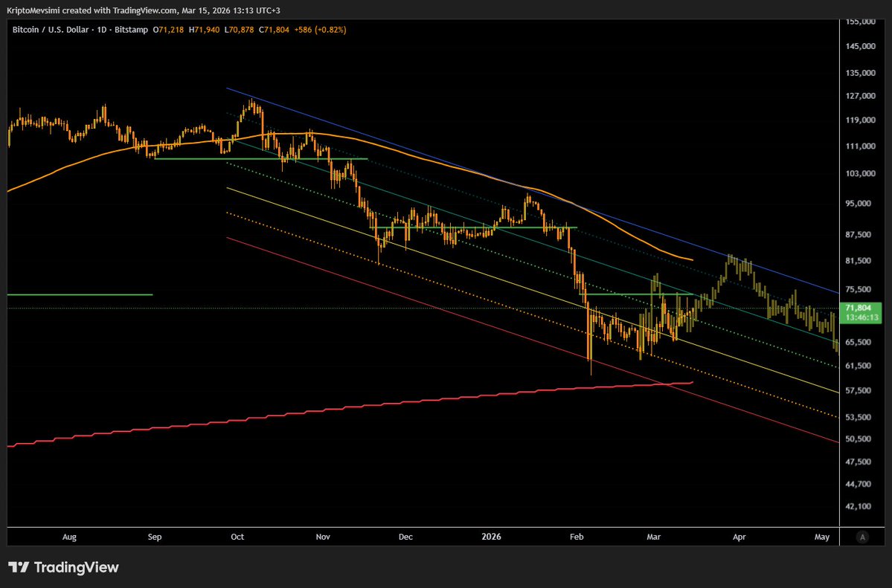The height and width of the screenshot is (588, 892).
Task: Click the current price label 71,804
Action: pyautogui.click(x=860, y=313)
